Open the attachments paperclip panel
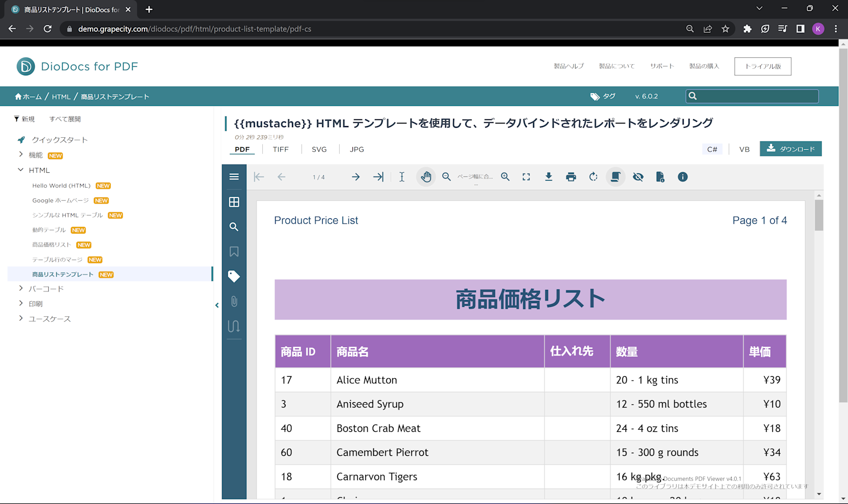The image size is (848, 504). point(234,301)
